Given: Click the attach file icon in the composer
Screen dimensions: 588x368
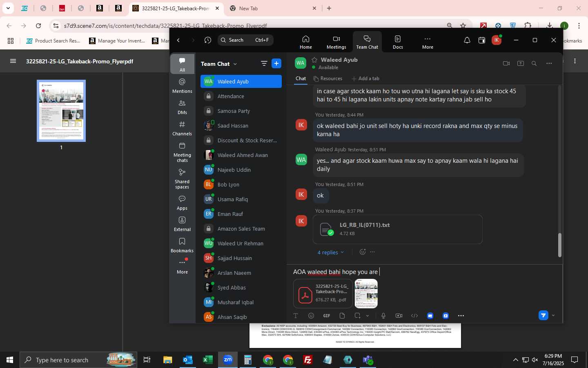Looking at the screenshot, I should (342, 316).
